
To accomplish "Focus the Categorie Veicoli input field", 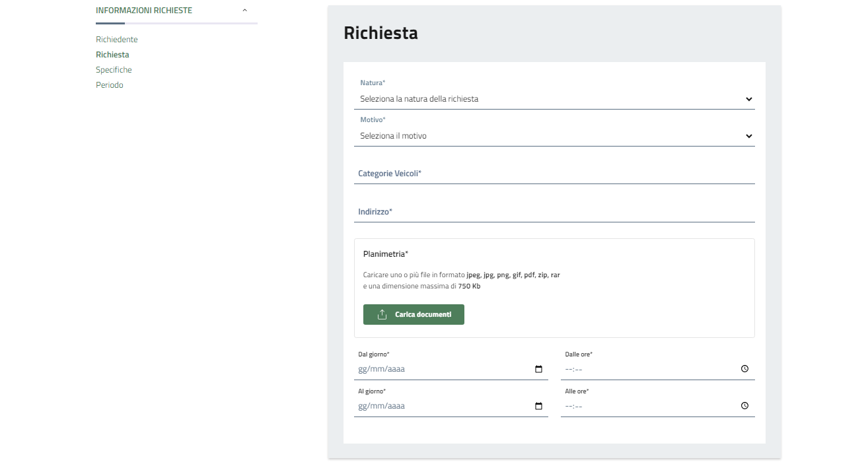I will coord(554,174).
